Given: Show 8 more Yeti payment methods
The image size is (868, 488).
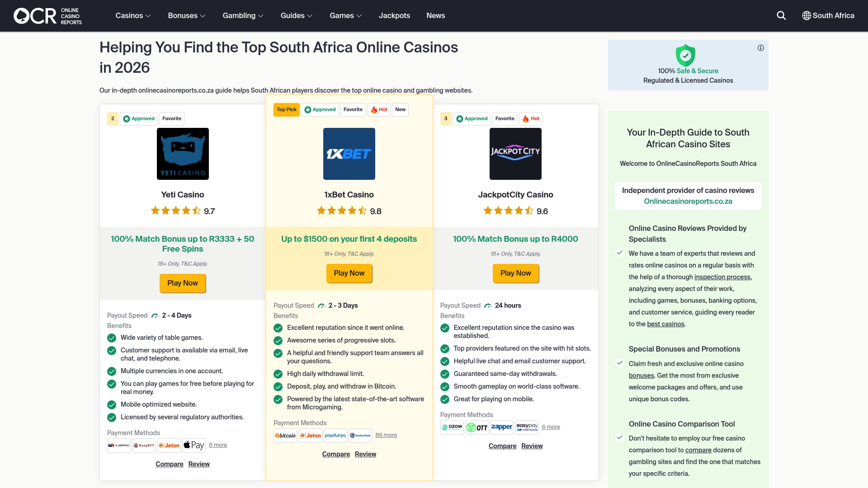Looking at the screenshot, I should point(218,445).
